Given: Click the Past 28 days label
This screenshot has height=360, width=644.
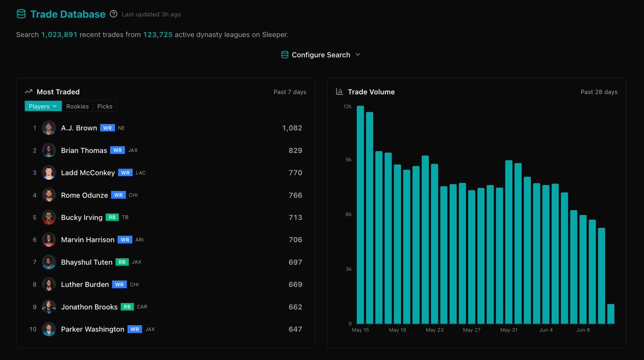Looking at the screenshot, I should pyautogui.click(x=599, y=92).
